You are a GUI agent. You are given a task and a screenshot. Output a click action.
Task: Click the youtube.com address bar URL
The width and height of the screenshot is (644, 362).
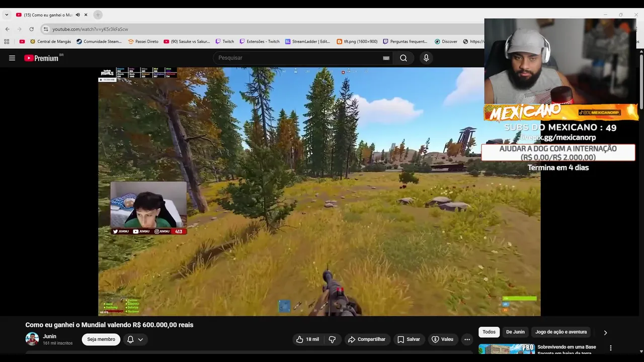point(90,29)
